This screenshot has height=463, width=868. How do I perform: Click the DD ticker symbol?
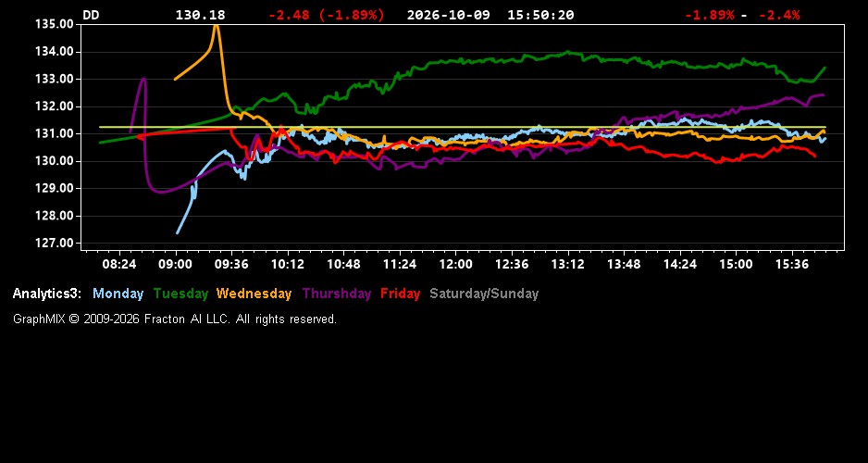tap(91, 15)
